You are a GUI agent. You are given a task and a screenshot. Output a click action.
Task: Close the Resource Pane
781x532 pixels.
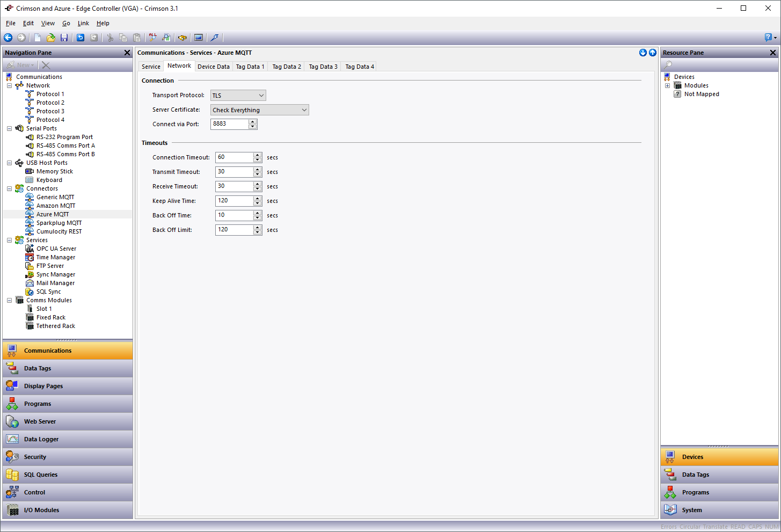pyautogui.click(x=773, y=53)
